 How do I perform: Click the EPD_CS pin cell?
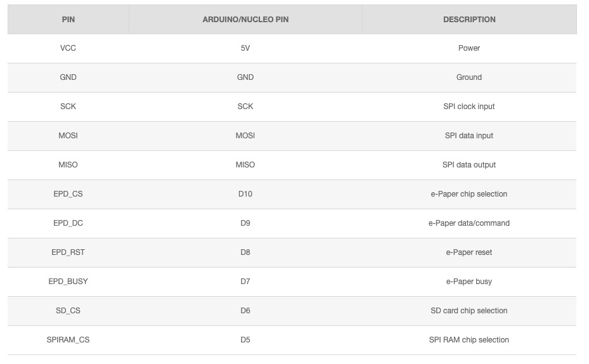[x=68, y=194]
